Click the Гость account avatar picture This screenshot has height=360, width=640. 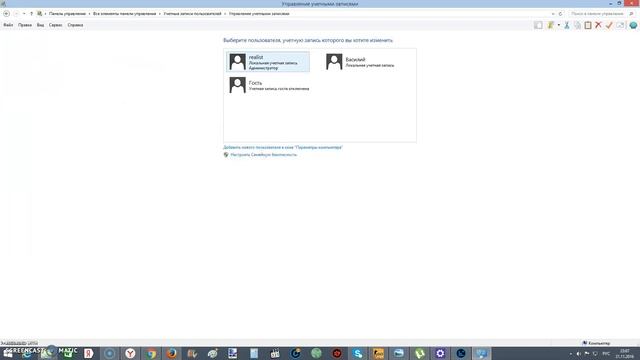238,85
